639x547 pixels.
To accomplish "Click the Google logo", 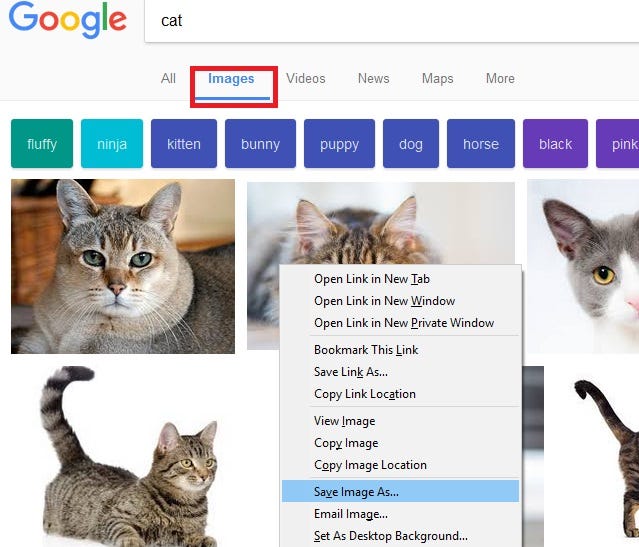I will tap(68, 20).
